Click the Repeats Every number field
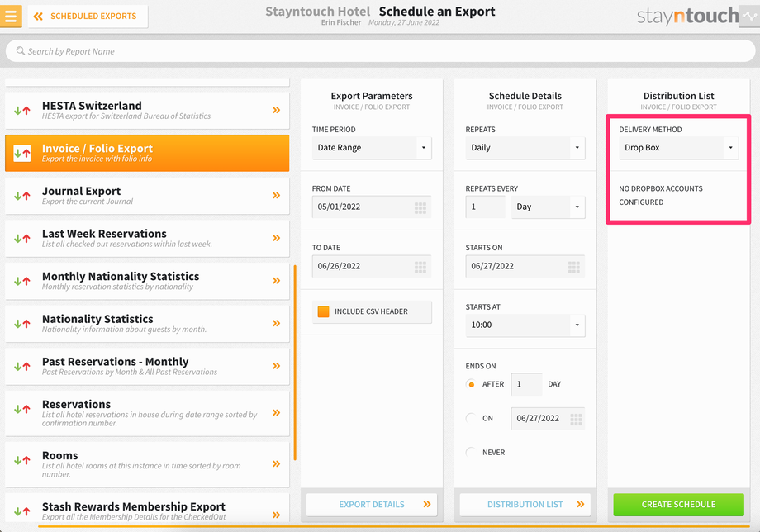 point(485,207)
